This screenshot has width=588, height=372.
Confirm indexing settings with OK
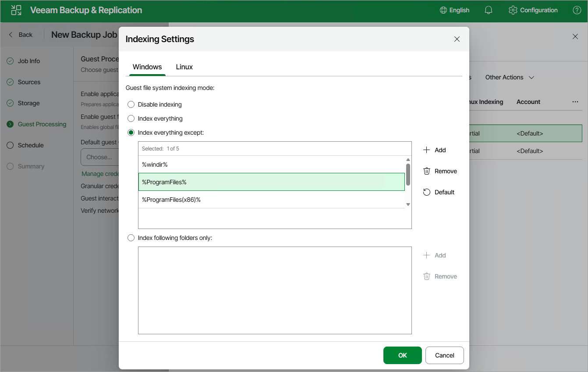tap(403, 355)
